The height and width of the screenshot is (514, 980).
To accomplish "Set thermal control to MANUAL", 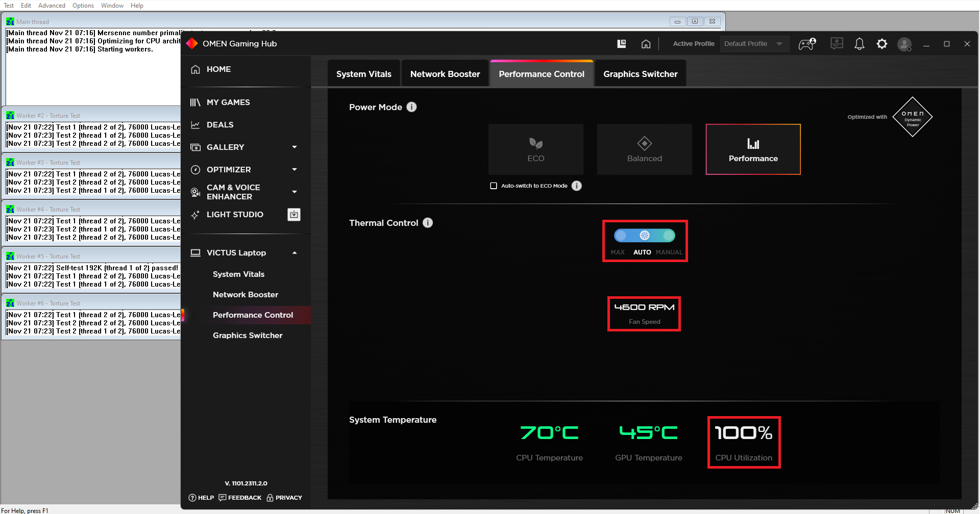I will 669,236.
